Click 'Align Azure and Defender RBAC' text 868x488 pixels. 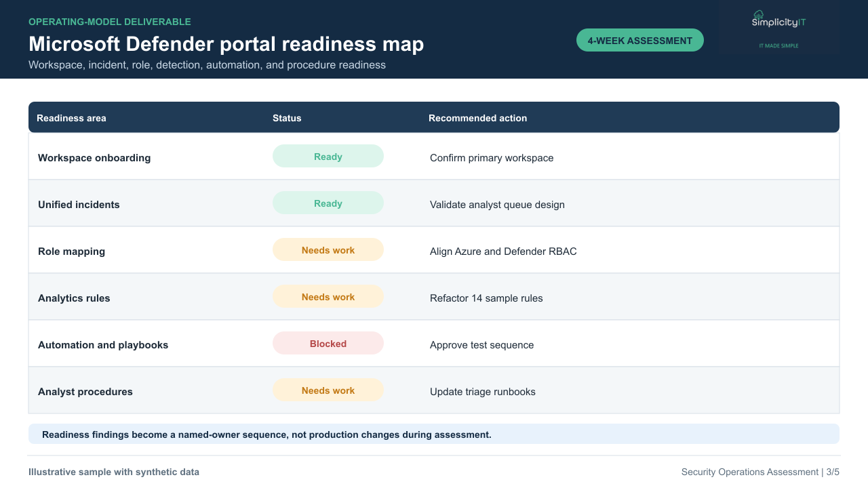(x=503, y=251)
